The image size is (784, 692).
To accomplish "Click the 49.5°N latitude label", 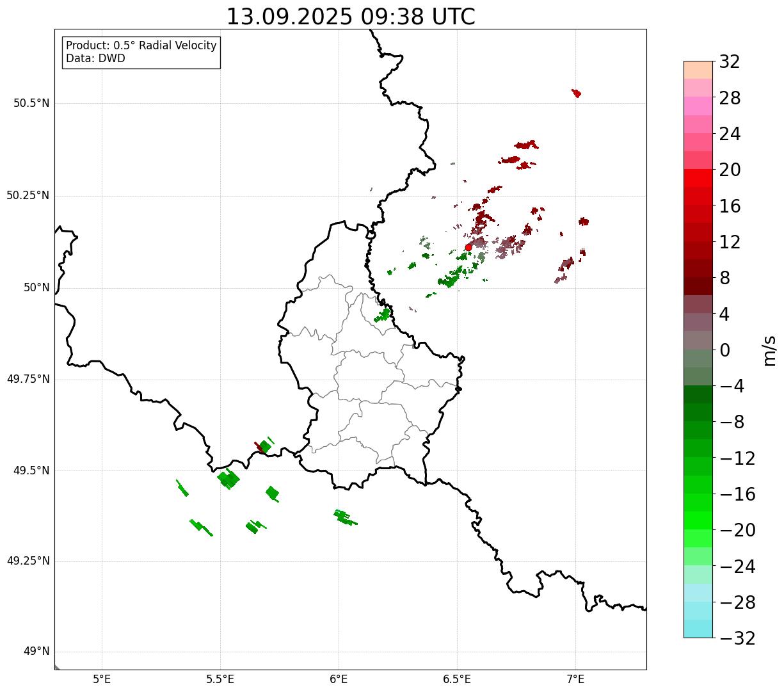I will 31,471.
